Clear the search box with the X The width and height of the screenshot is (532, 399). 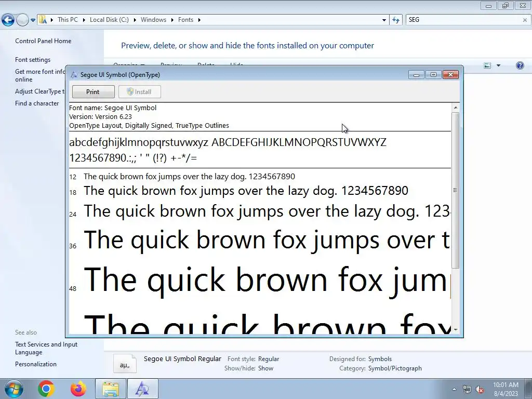[x=525, y=20]
